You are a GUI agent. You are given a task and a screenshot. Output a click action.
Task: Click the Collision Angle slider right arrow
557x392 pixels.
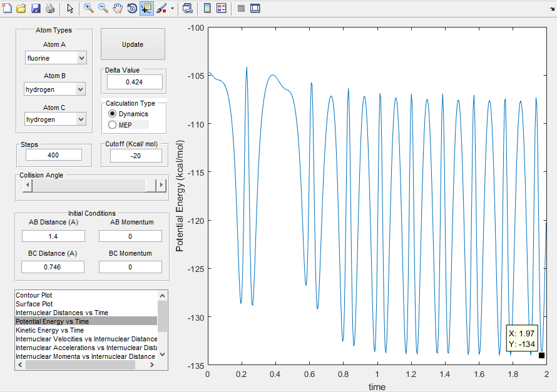pyautogui.click(x=161, y=186)
